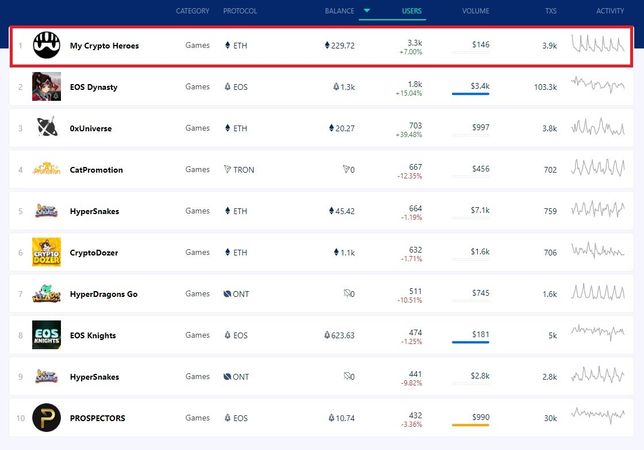Image resolution: width=644 pixels, height=450 pixels.
Task: Open the CryptoDozer name link
Action: tap(94, 253)
